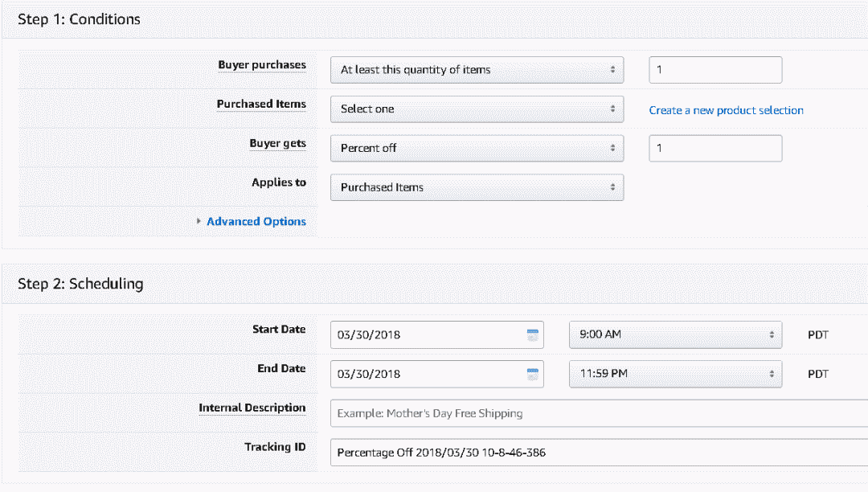Screen dimensions: 868x492
Task: Open the 9:00 AM start time dropdown
Action: tap(674, 335)
